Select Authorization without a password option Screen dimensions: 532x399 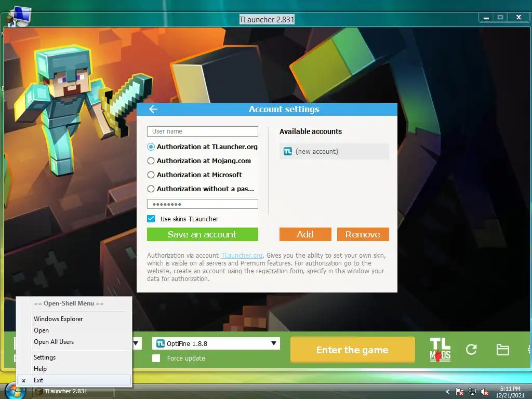click(x=151, y=189)
